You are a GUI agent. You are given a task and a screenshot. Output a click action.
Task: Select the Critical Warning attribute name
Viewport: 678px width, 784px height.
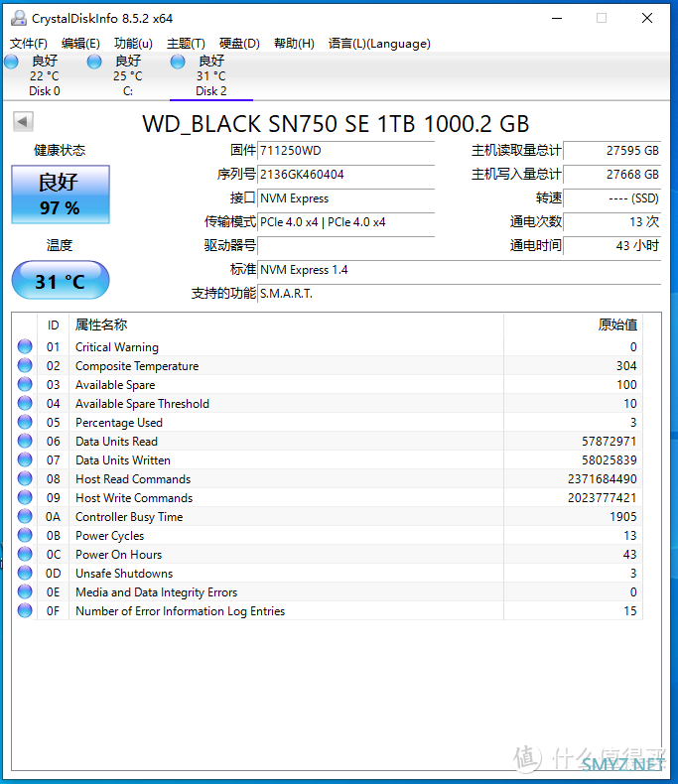117,347
